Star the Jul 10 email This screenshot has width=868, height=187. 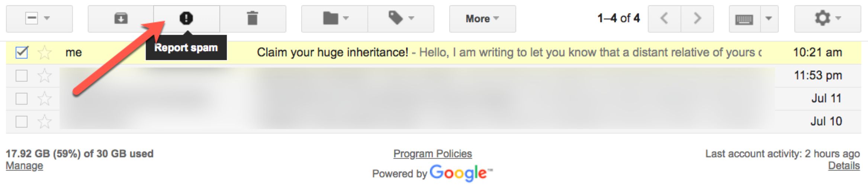coord(45,122)
